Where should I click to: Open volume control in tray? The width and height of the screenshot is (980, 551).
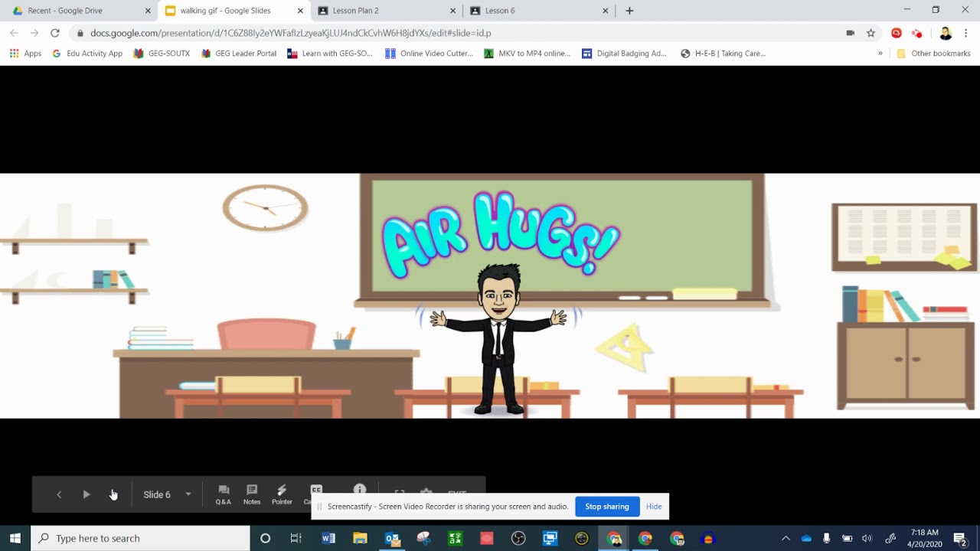click(867, 538)
